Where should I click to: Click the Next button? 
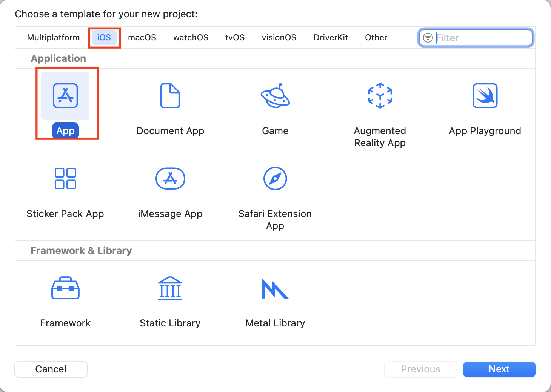[499, 369]
